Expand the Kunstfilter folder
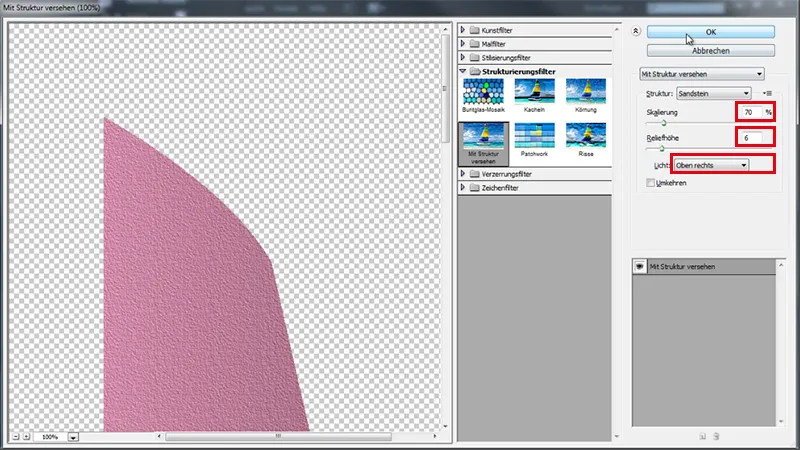 pyautogui.click(x=463, y=30)
